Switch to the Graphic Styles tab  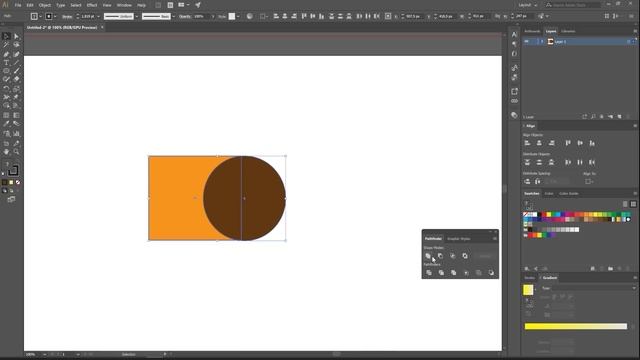pos(459,239)
